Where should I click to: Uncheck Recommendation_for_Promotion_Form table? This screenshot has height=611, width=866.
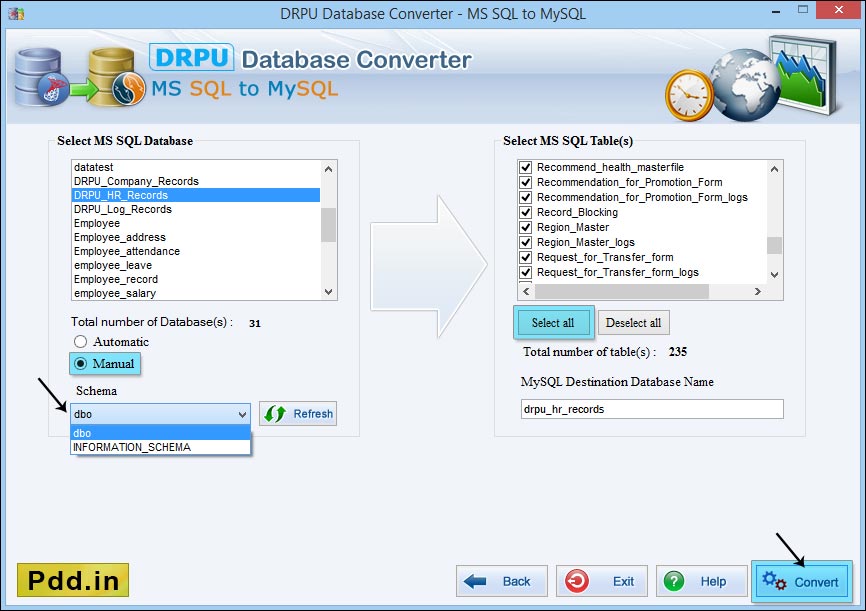point(525,182)
